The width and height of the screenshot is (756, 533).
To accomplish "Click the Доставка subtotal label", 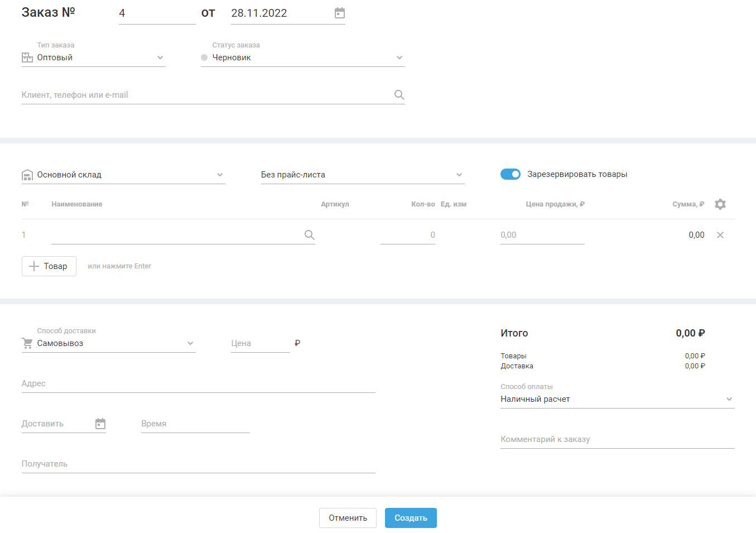I will tap(517, 366).
